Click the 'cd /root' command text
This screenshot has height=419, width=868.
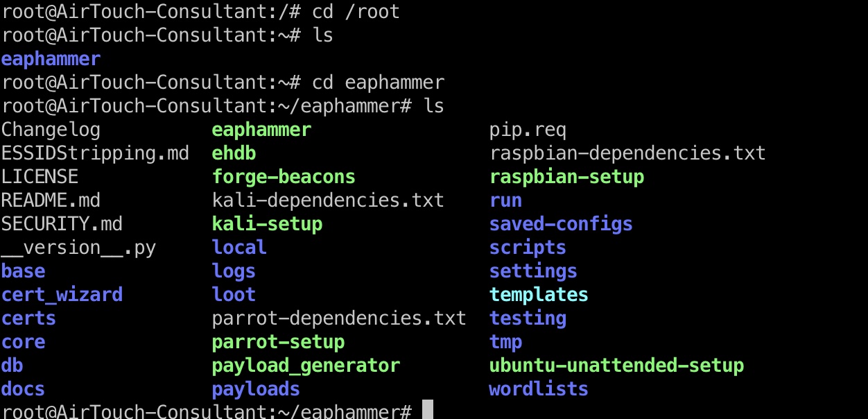tap(356, 12)
